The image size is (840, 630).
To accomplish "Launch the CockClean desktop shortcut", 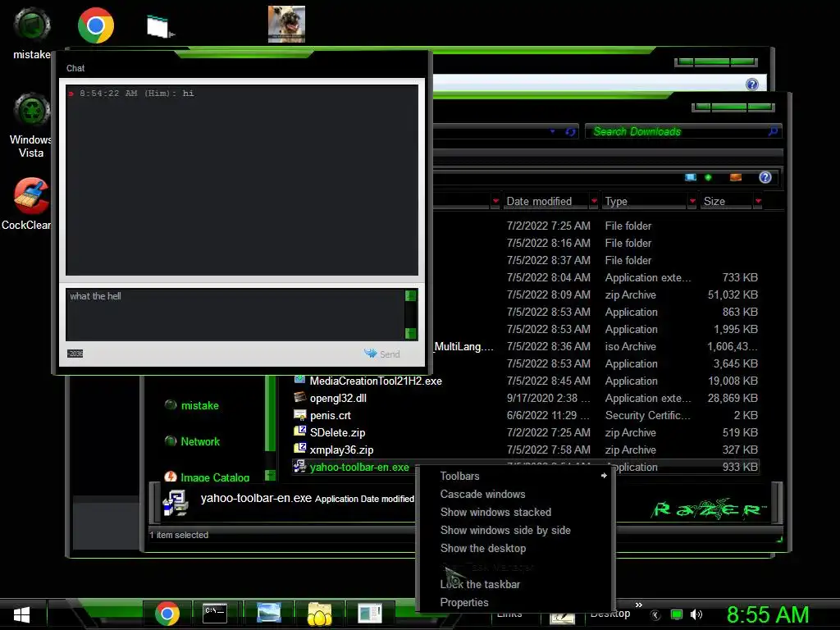I will pyautogui.click(x=27, y=203).
